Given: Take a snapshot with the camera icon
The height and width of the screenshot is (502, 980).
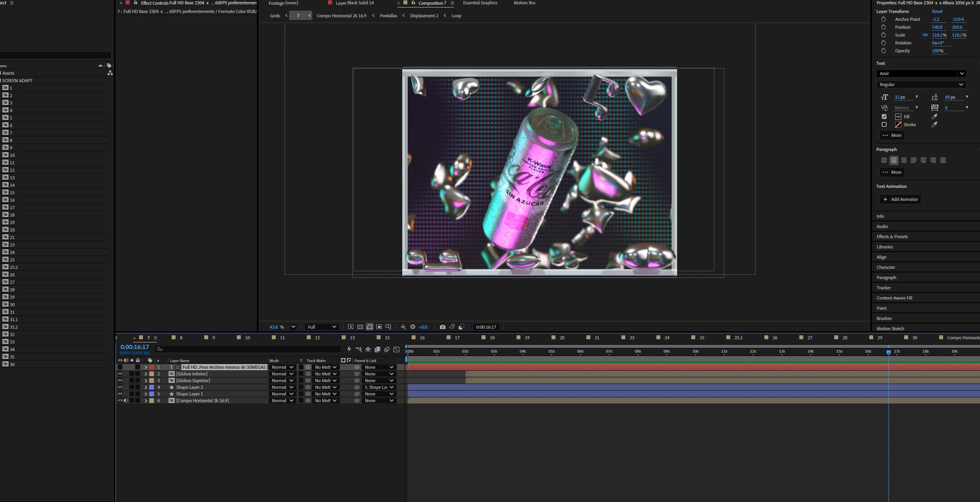Looking at the screenshot, I should click(x=442, y=327).
